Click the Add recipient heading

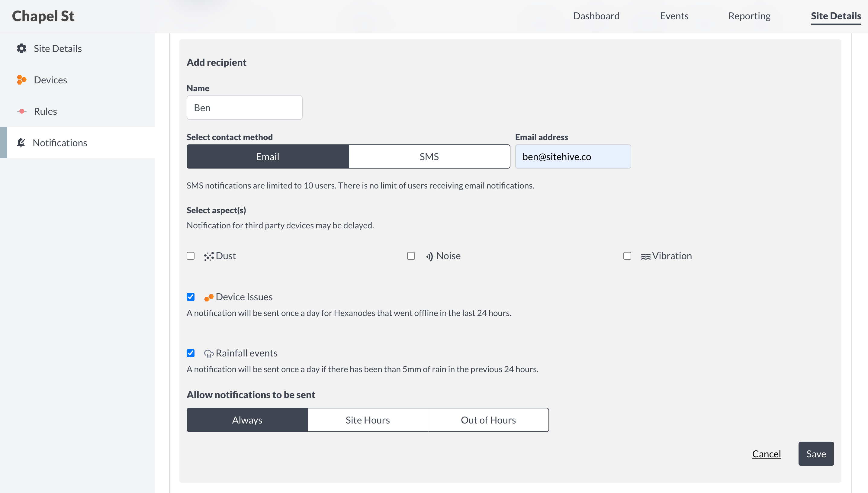point(216,62)
